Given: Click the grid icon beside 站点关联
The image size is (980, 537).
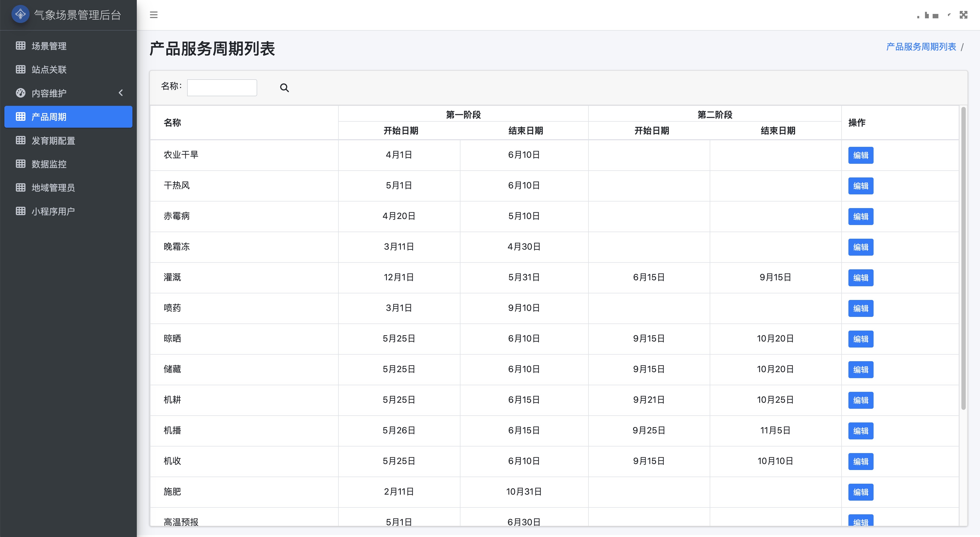Looking at the screenshot, I should pos(21,69).
